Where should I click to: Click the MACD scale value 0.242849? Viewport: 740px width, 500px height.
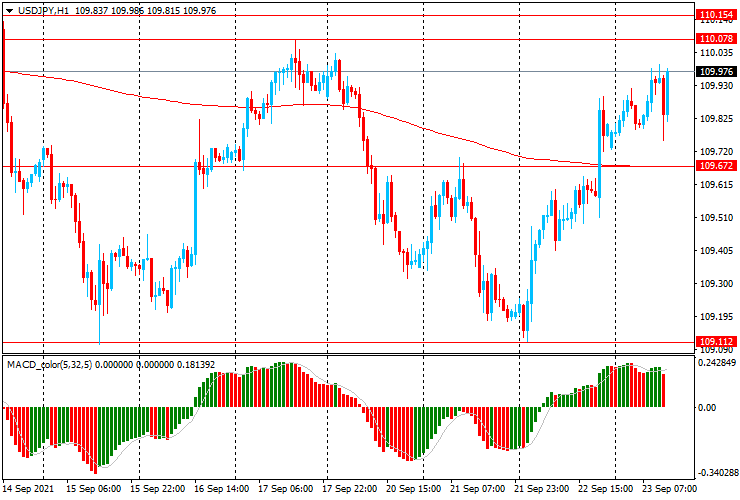[717, 363]
